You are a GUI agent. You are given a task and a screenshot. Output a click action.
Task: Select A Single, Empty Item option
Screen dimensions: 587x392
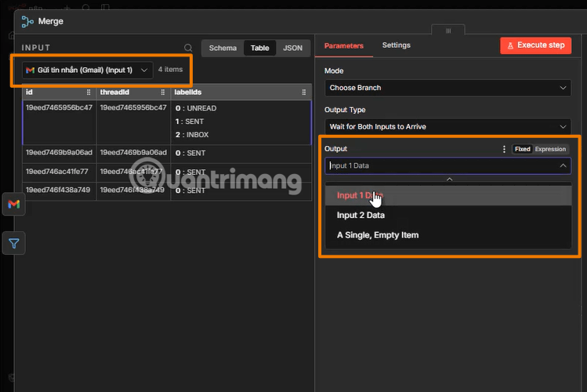pyautogui.click(x=448, y=235)
